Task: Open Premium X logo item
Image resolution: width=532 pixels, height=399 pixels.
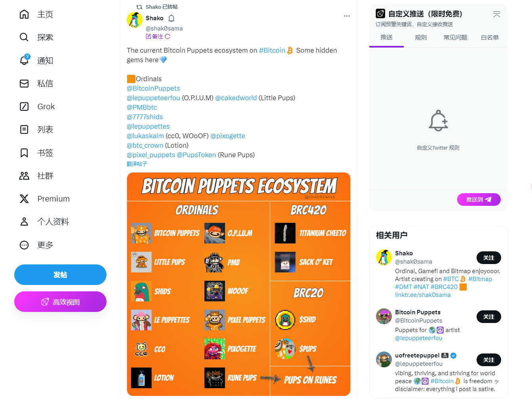Action: tap(24, 199)
